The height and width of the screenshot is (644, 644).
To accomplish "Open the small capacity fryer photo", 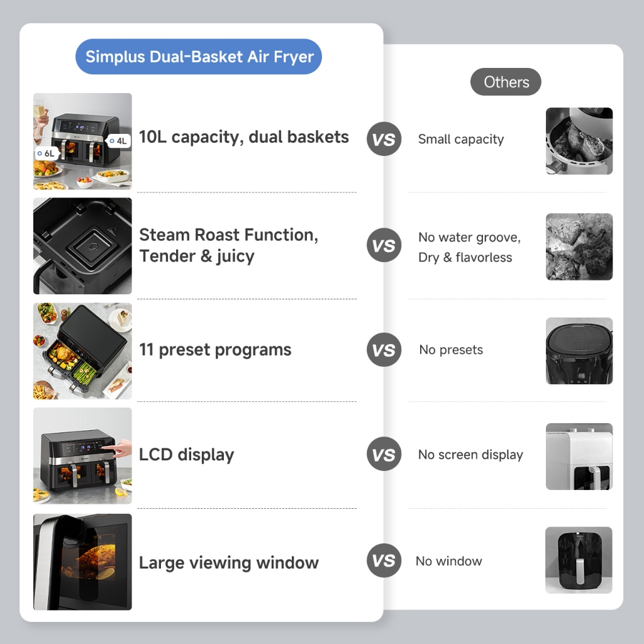I will [579, 141].
